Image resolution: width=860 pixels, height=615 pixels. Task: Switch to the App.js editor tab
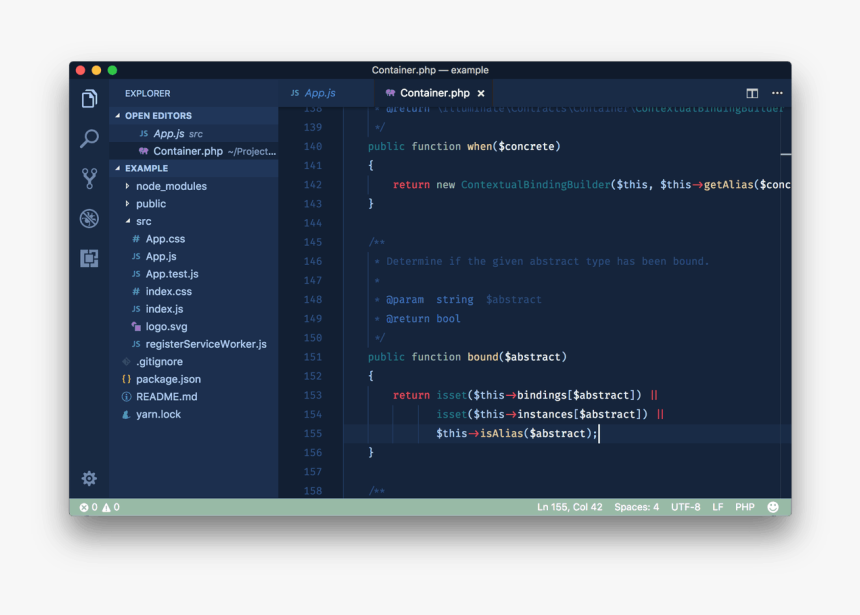click(318, 93)
